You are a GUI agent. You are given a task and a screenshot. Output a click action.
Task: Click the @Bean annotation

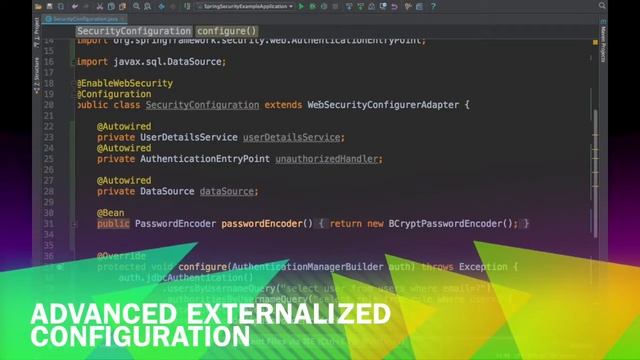pyautogui.click(x=111, y=213)
